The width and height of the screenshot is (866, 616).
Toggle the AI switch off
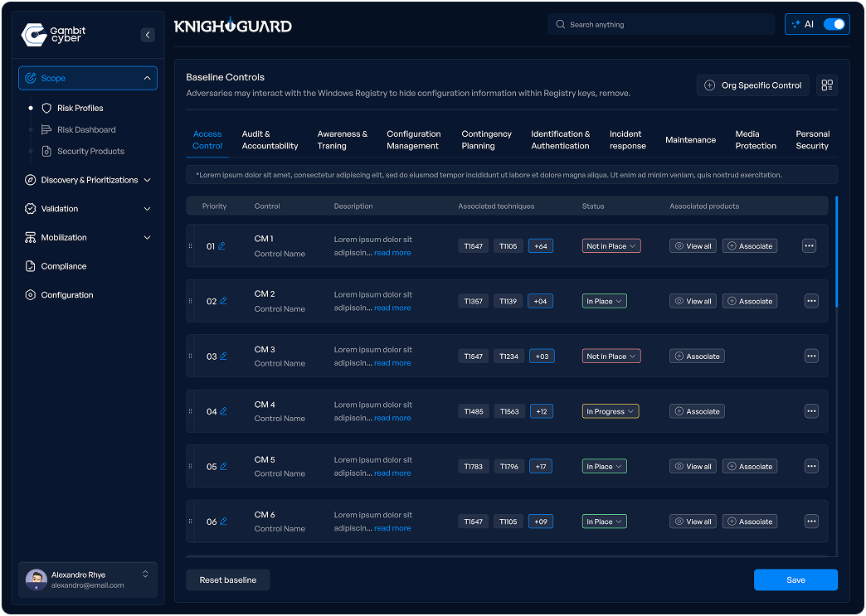pyautogui.click(x=834, y=24)
